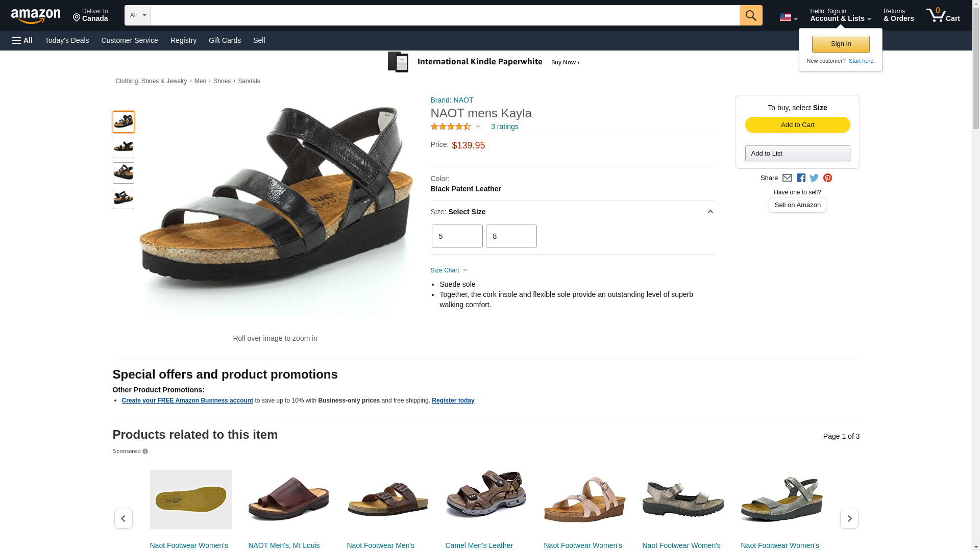
Task: Click the search magnifier button
Action: pyautogui.click(x=750, y=15)
